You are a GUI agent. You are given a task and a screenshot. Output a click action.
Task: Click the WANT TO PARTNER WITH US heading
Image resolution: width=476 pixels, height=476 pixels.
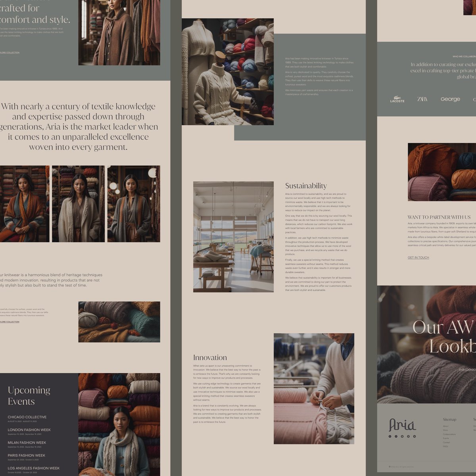(x=439, y=217)
